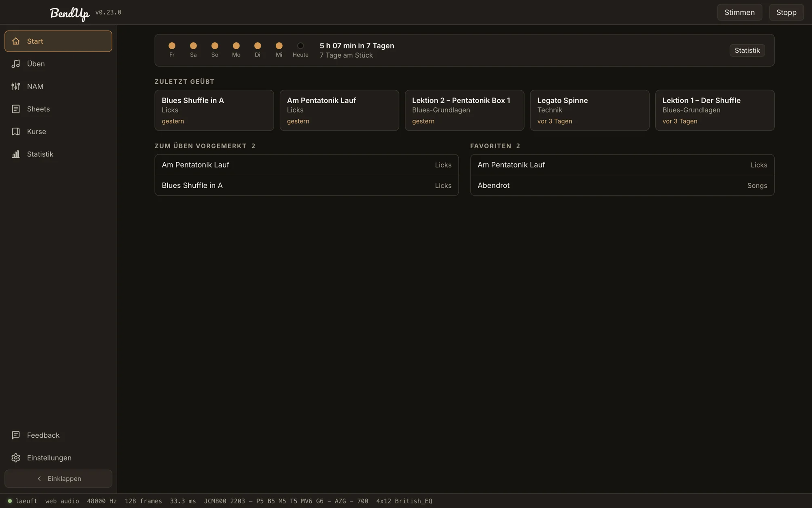Open Blues Shuffle in A recent card

[214, 110]
